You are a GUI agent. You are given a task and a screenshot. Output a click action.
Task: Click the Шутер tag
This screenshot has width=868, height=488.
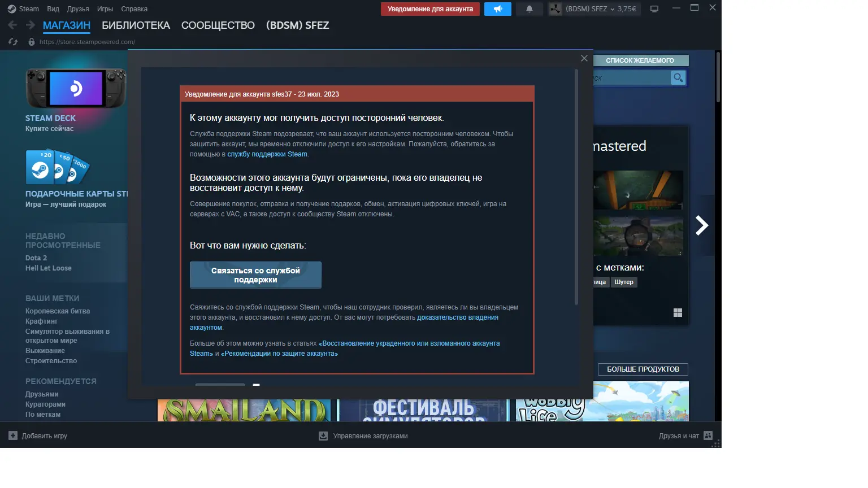pyautogui.click(x=624, y=282)
